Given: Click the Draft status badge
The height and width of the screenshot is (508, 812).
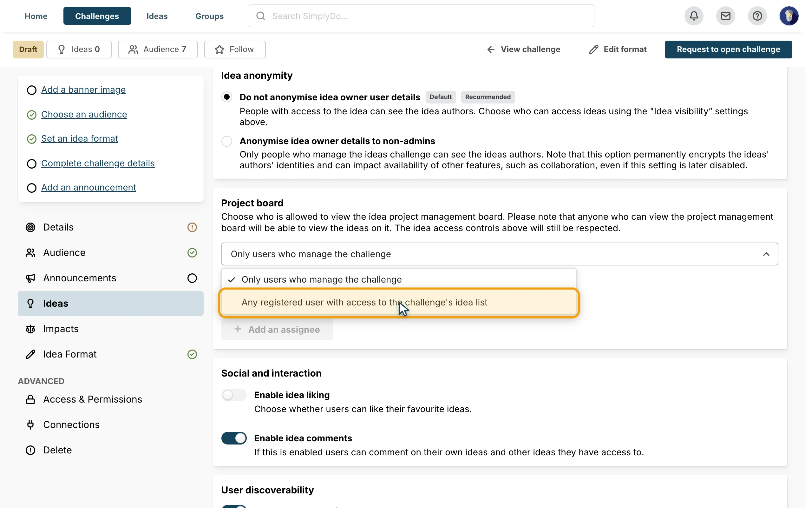Looking at the screenshot, I should pyautogui.click(x=28, y=50).
